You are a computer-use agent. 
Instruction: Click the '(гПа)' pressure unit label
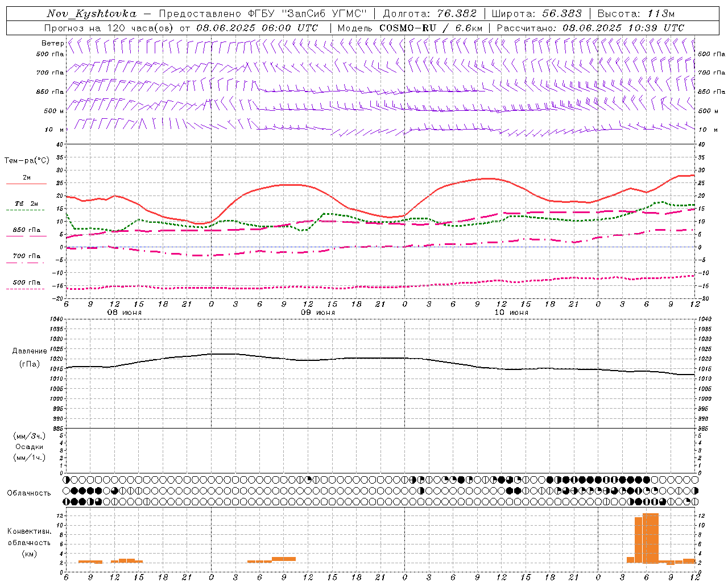(30, 364)
